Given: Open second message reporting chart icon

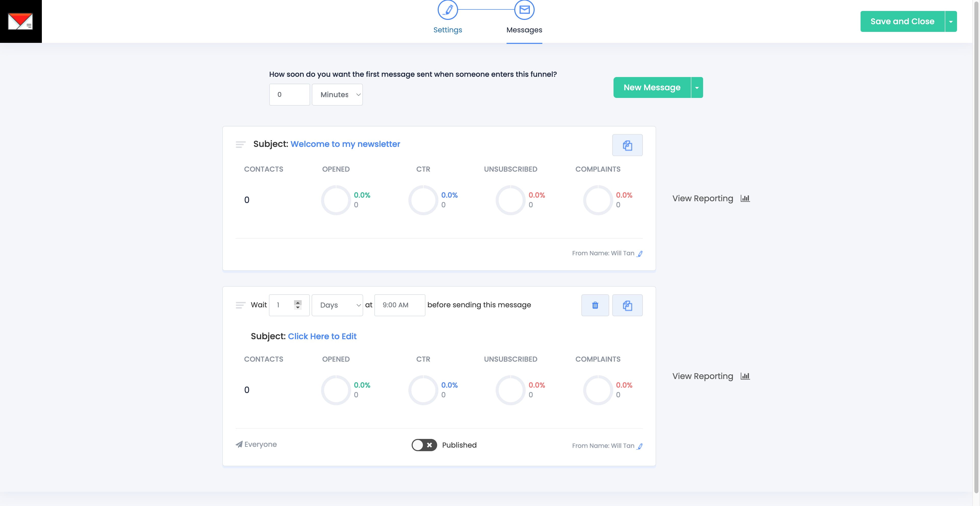Looking at the screenshot, I should [x=745, y=376].
